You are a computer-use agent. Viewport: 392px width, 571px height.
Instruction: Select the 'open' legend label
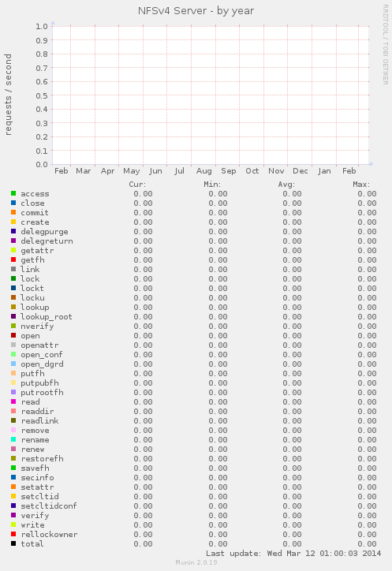tap(30, 336)
